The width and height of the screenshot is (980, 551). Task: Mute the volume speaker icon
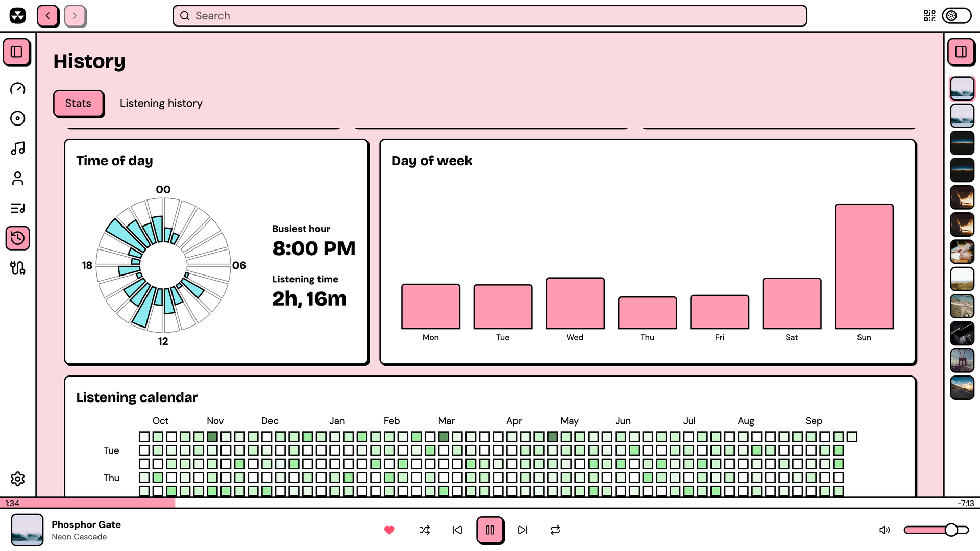point(885,530)
